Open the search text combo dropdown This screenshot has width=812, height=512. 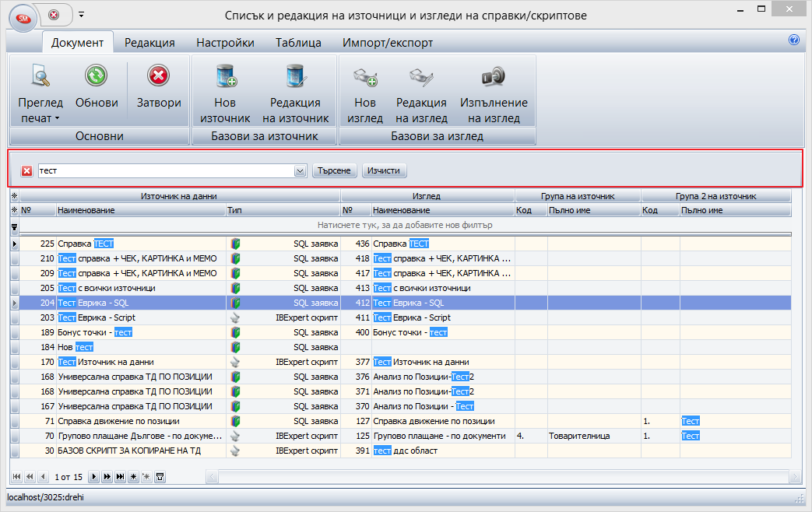click(301, 171)
